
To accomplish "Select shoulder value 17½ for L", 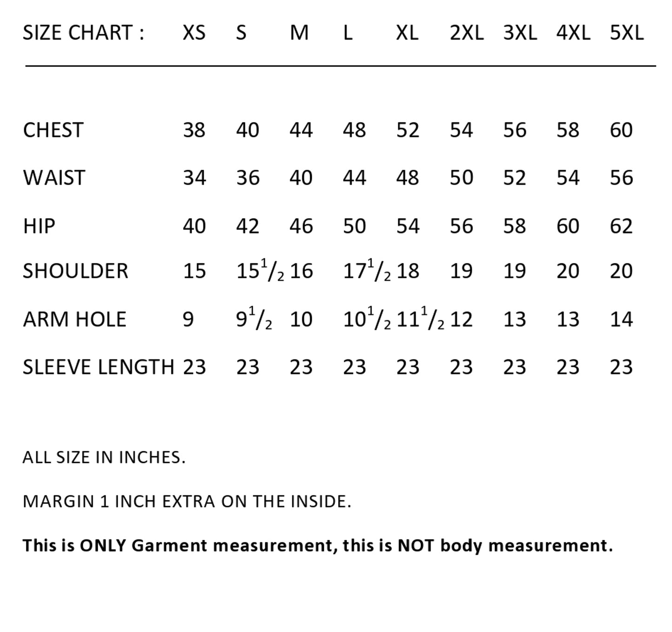I will click(366, 271).
